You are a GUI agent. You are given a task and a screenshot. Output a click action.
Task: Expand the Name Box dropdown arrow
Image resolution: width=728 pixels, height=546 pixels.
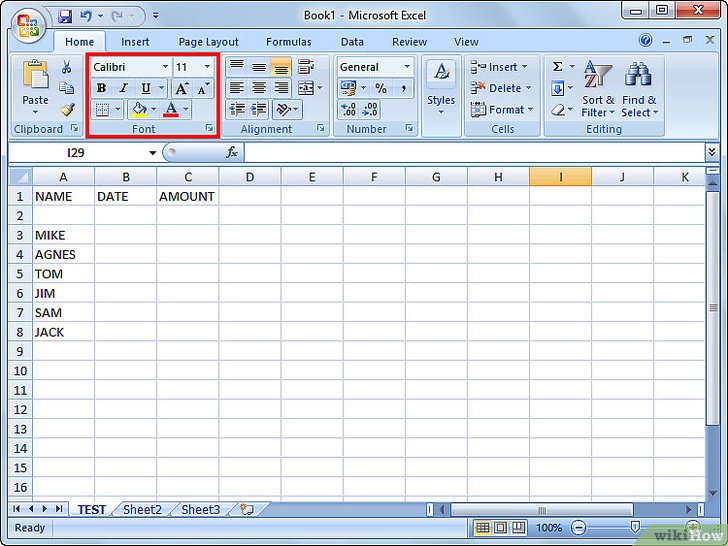click(x=152, y=153)
